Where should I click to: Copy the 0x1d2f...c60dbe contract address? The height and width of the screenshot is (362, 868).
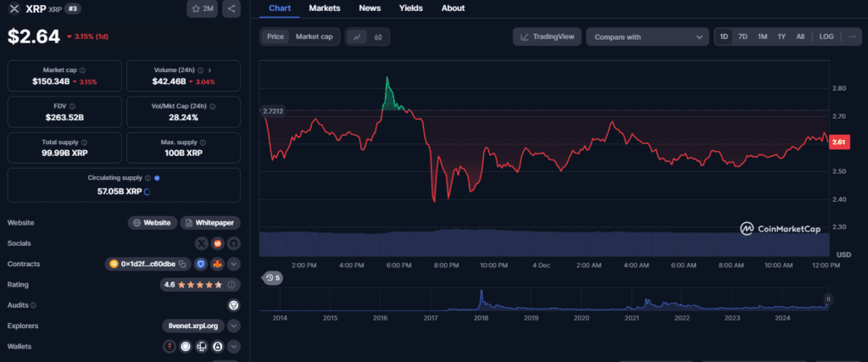coord(181,264)
